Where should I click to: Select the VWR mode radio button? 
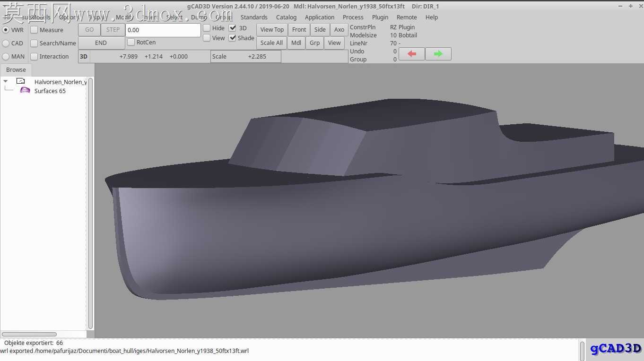coord(6,30)
